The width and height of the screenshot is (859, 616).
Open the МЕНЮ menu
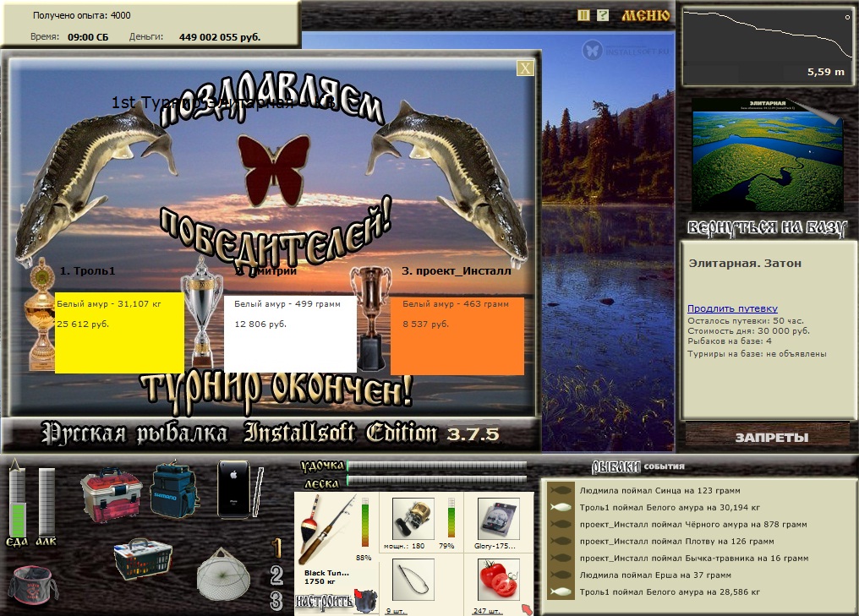tap(645, 15)
